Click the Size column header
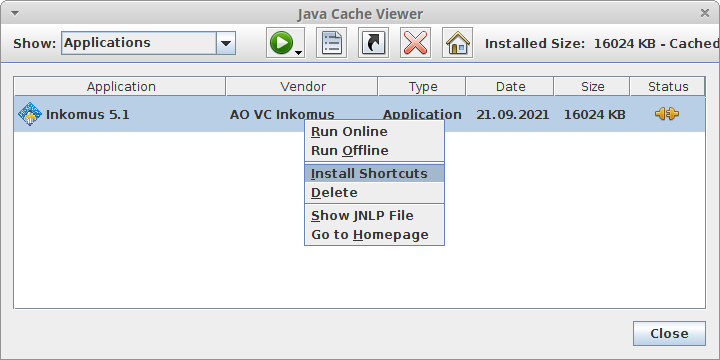This screenshot has width=720, height=360. click(x=592, y=86)
